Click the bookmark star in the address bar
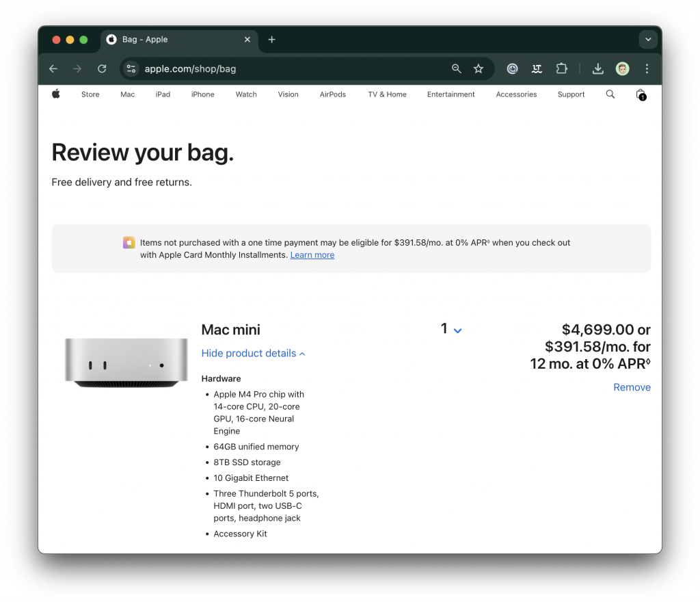The width and height of the screenshot is (700, 604). [479, 68]
